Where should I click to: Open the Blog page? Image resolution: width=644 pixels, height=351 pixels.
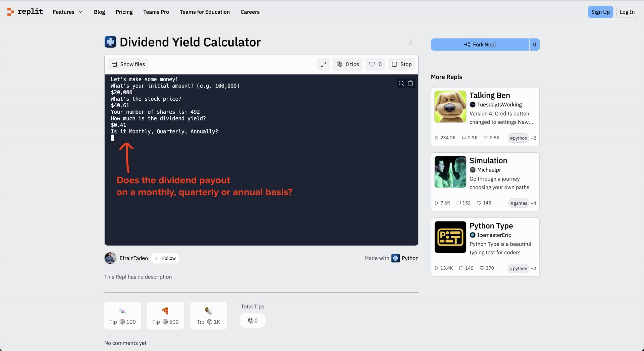click(x=99, y=12)
